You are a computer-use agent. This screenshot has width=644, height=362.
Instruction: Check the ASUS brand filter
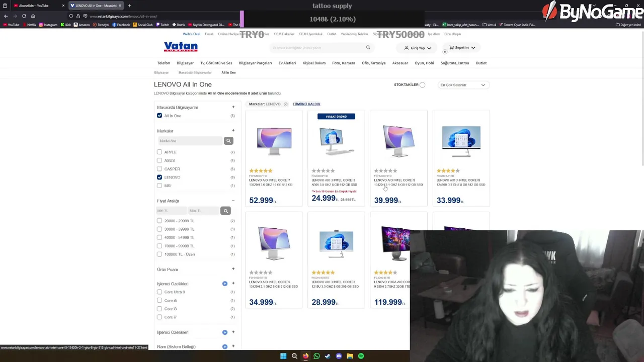(159, 160)
